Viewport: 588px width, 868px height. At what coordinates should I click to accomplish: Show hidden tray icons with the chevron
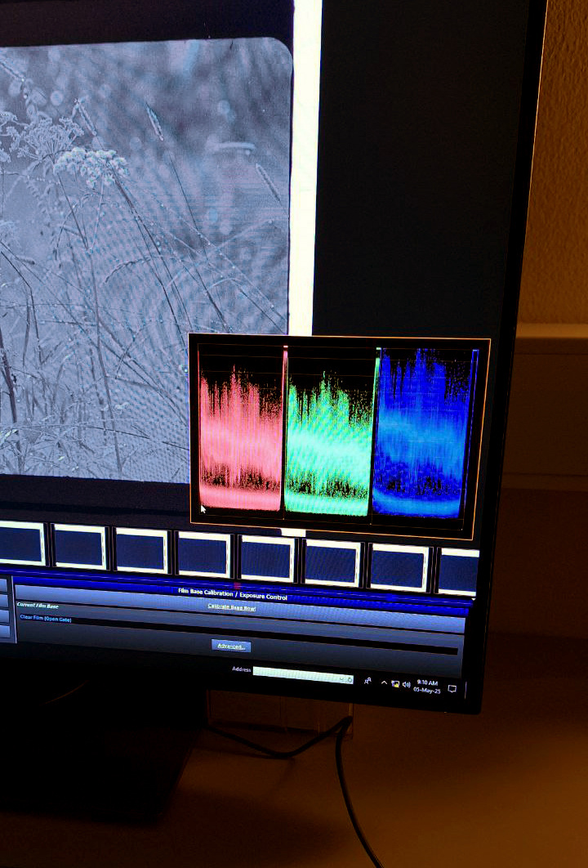384,683
